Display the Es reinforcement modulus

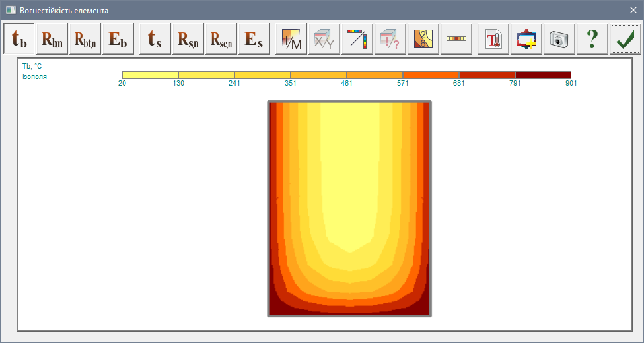[x=254, y=39]
